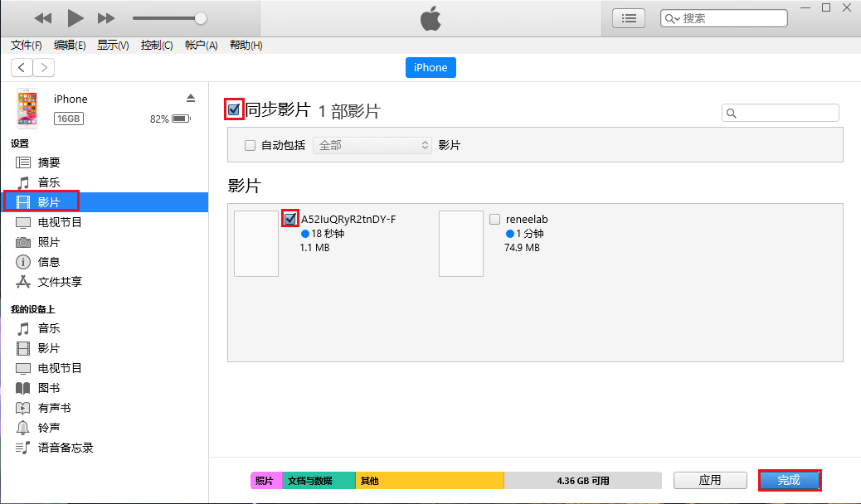Open the 控制(C) menu

click(x=157, y=45)
